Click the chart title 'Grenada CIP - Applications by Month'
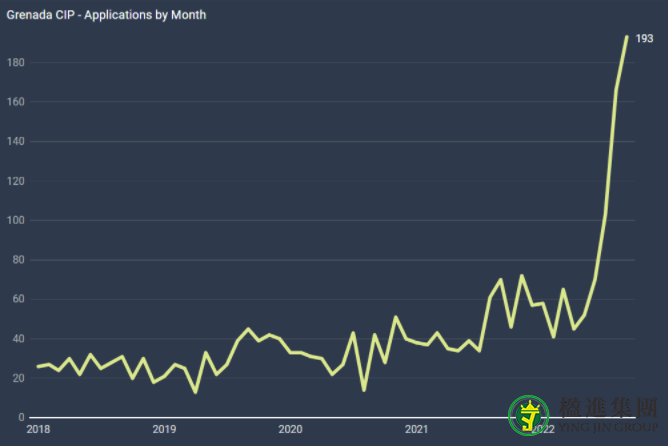This screenshot has width=668, height=446. [x=106, y=15]
